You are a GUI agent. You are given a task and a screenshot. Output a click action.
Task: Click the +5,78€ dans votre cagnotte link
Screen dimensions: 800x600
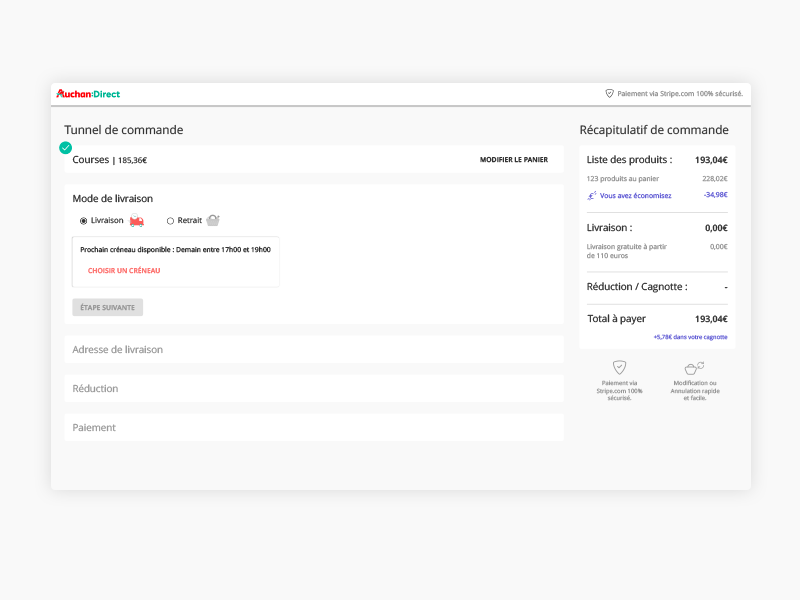click(x=690, y=337)
